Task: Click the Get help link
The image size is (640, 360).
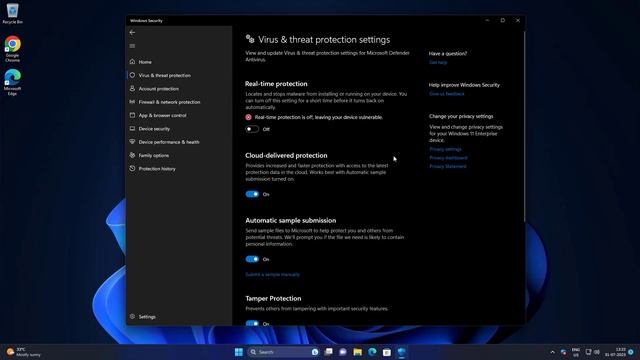Action: click(x=438, y=62)
